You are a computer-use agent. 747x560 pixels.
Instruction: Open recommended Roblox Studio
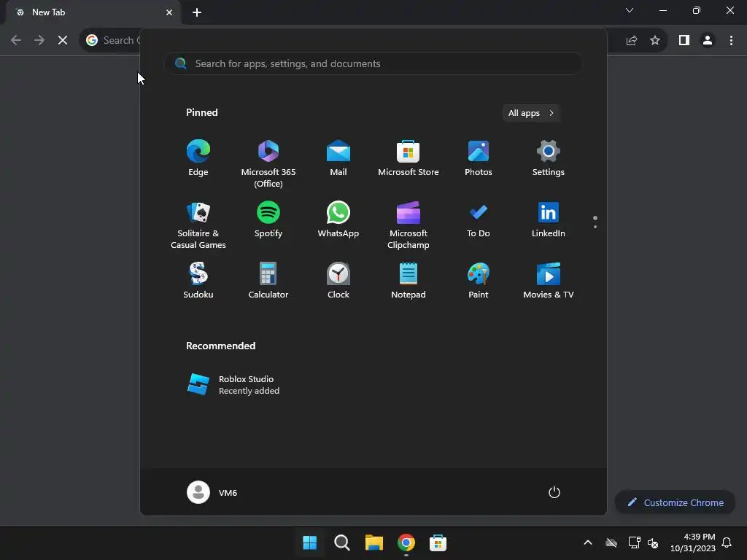pos(233,385)
